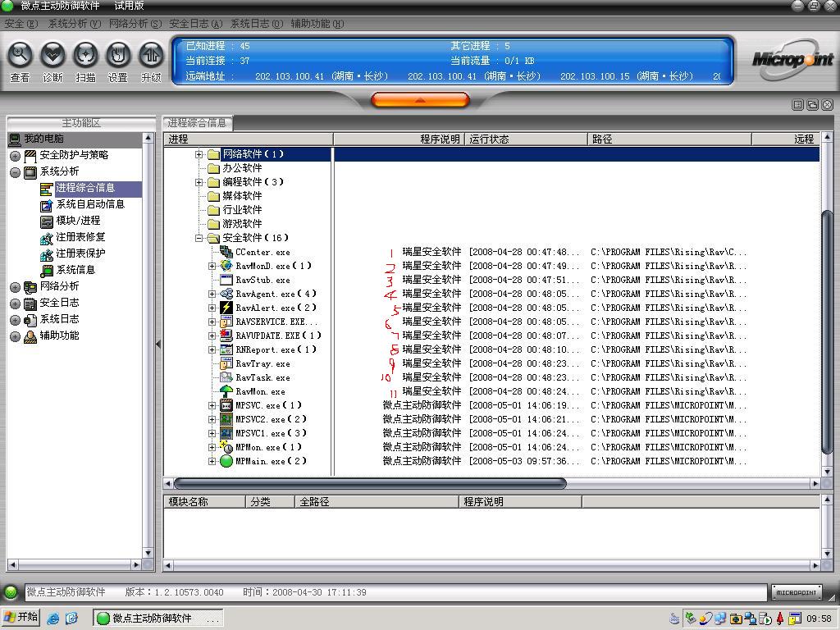Click the RavAgent.exe process icon
This screenshot has width=840, height=630.
pyautogui.click(x=226, y=294)
